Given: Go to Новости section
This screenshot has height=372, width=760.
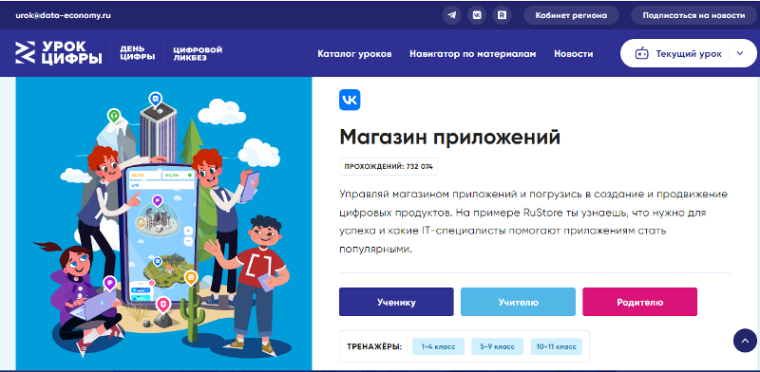Looking at the screenshot, I should coord(573,54).
